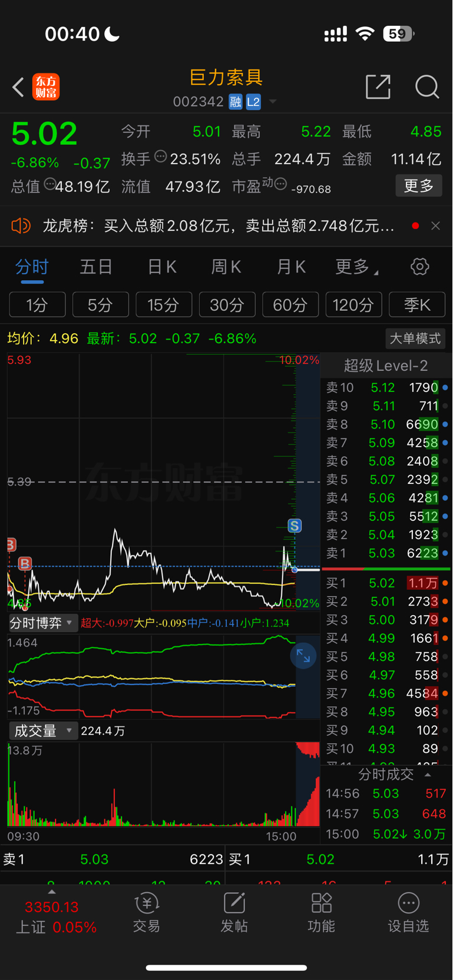Tap the 15:00 trade tick row
The width and height of the screenshot is (453, 980).
pos(386,834)
